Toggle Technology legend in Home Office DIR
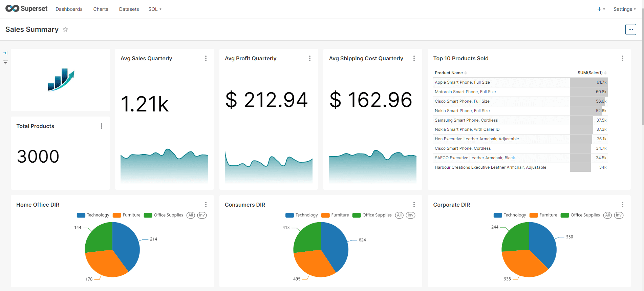The width and height of the screenshot is (644, 291). click(93, 215)
